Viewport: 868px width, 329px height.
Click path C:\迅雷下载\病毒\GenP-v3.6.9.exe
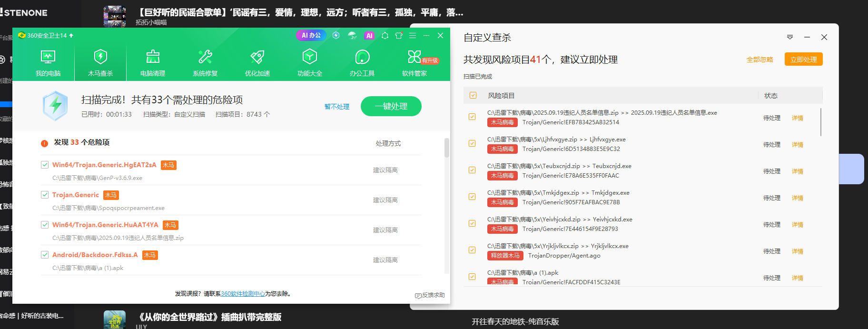click(97, 178)
